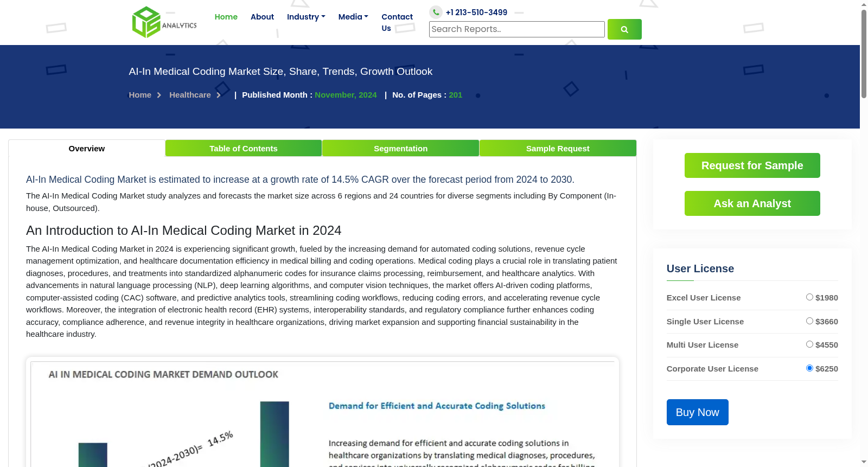Viewport: 868px width, 467px height.
Task: Follow the Healthcare breadcrumb link
Action: pos(190,95)
